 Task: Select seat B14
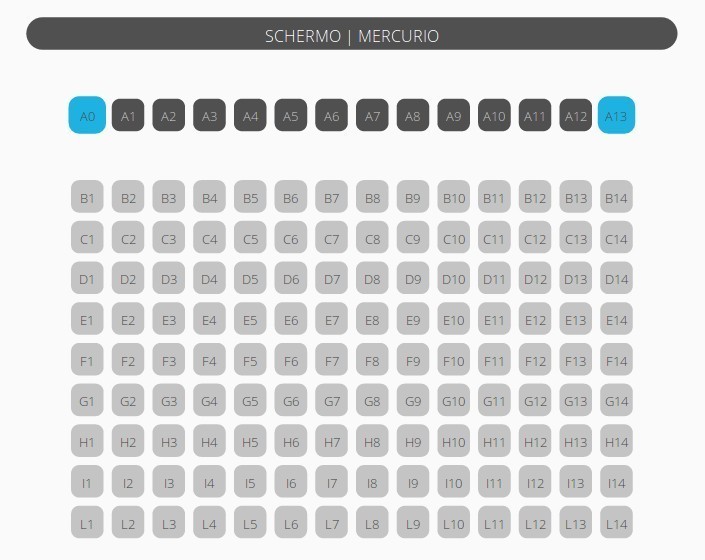(616, 198)
